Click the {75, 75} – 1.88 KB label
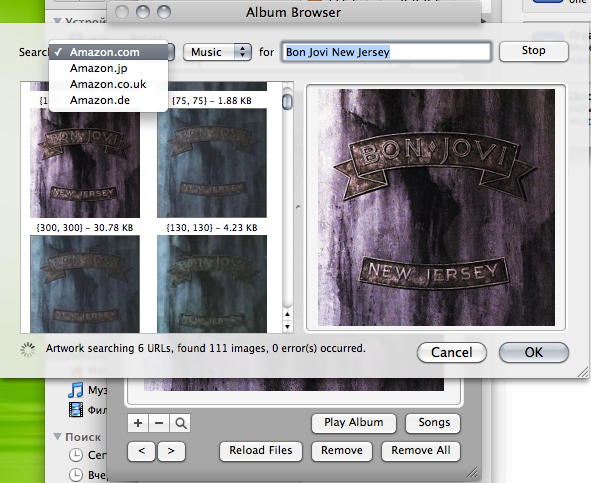 click(x=212, y=101)
